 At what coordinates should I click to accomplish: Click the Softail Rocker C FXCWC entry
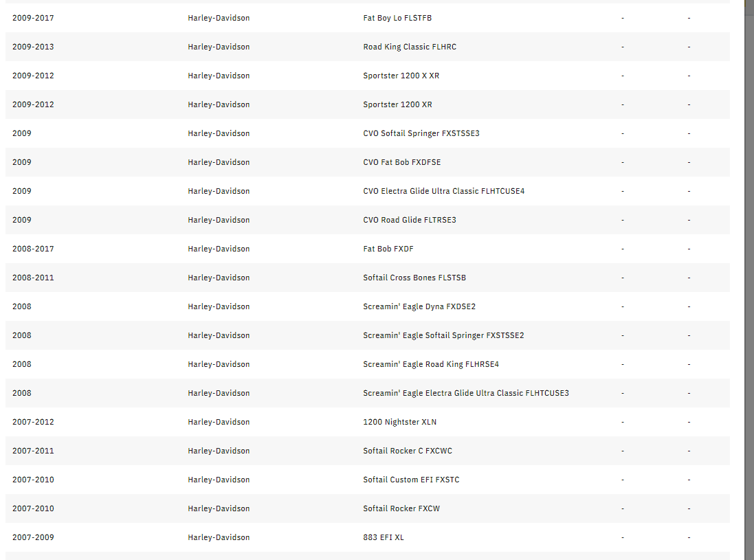pos(408,450)
